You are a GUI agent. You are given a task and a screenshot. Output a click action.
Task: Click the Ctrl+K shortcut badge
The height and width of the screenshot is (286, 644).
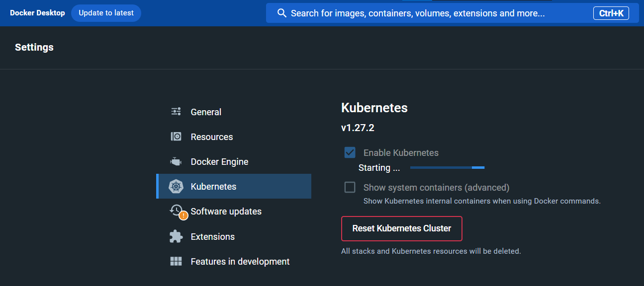coord(611,13)
